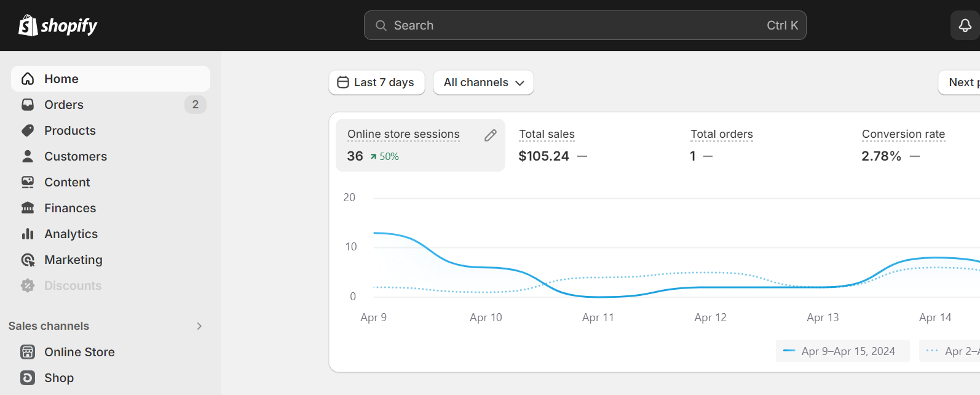This screenshot has height=395, width=980.
Task: Click the Shopify logo
Action: [x=58, y=25]
